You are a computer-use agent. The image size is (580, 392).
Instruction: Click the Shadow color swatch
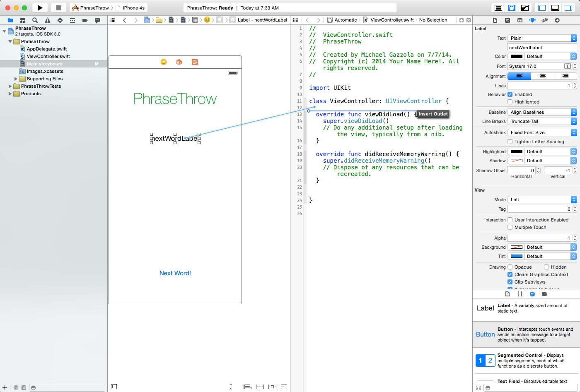tap(516, 161)
